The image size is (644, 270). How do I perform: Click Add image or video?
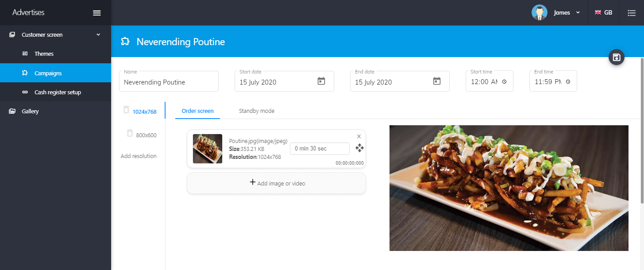click(277, 183)
